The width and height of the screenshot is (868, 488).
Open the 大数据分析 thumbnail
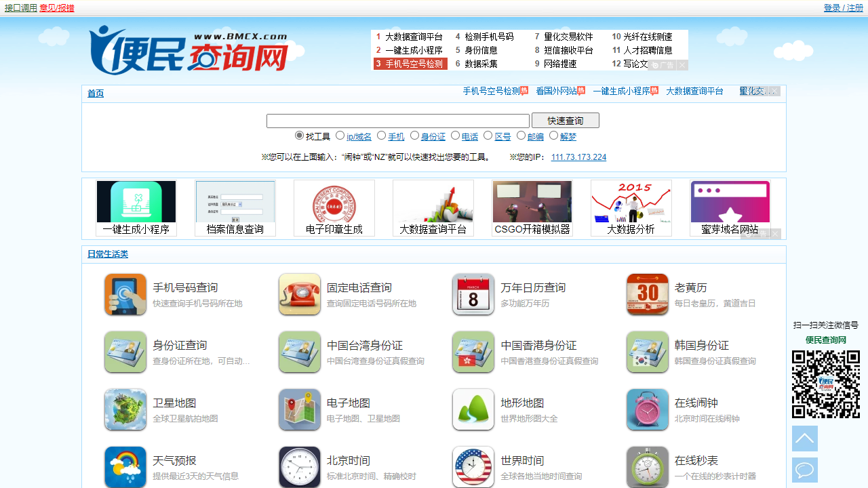point(631,208)
